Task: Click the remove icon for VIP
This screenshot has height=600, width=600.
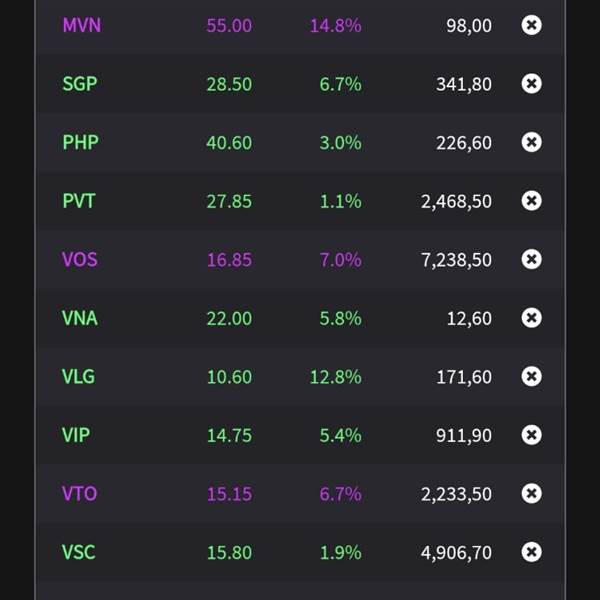Action: 532,435
